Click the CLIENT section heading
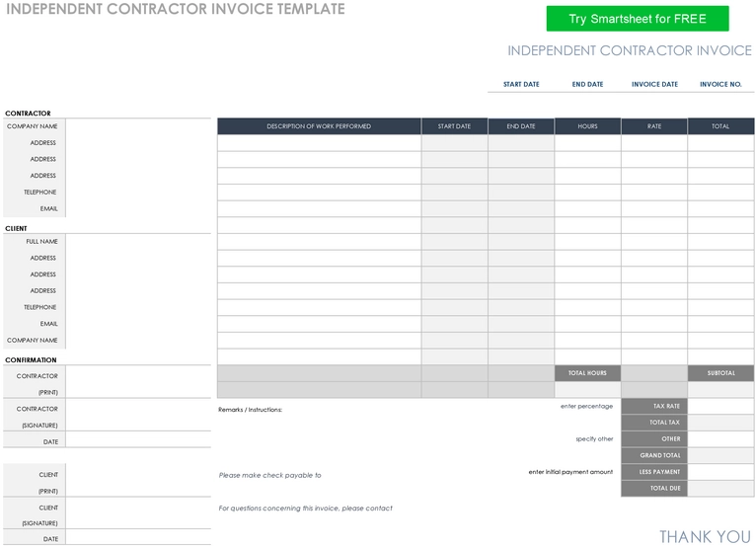 point(16,229)
